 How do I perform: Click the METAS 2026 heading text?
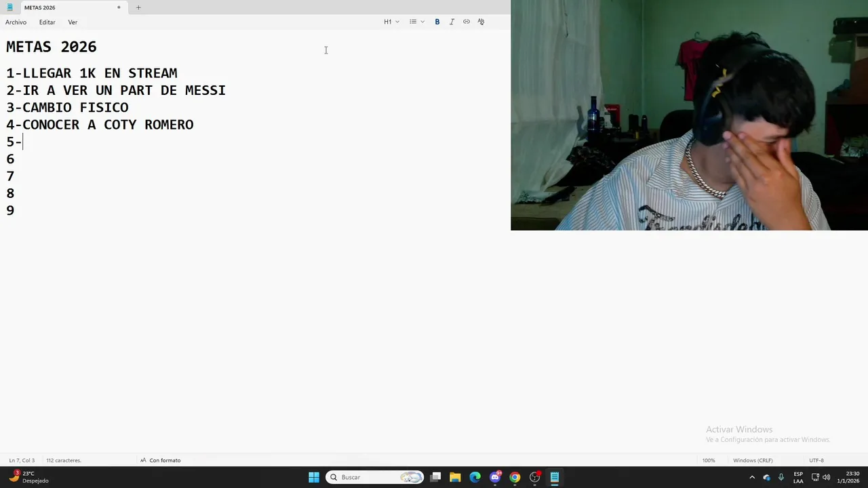click(x=52, y=47)
